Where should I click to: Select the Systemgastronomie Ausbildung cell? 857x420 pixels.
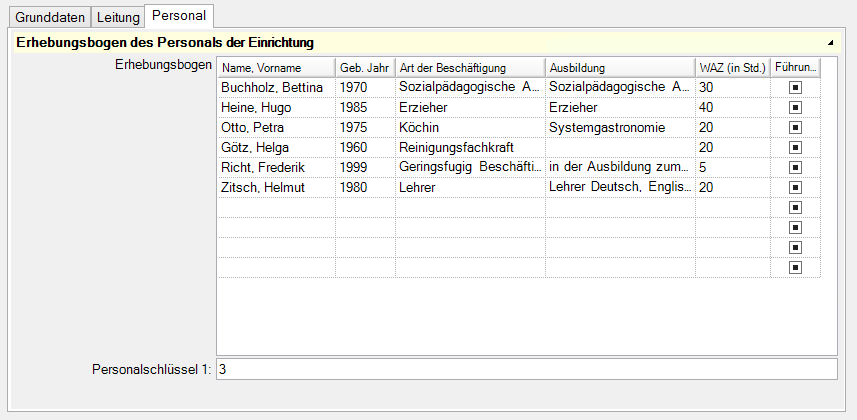(x=620, y=128)
